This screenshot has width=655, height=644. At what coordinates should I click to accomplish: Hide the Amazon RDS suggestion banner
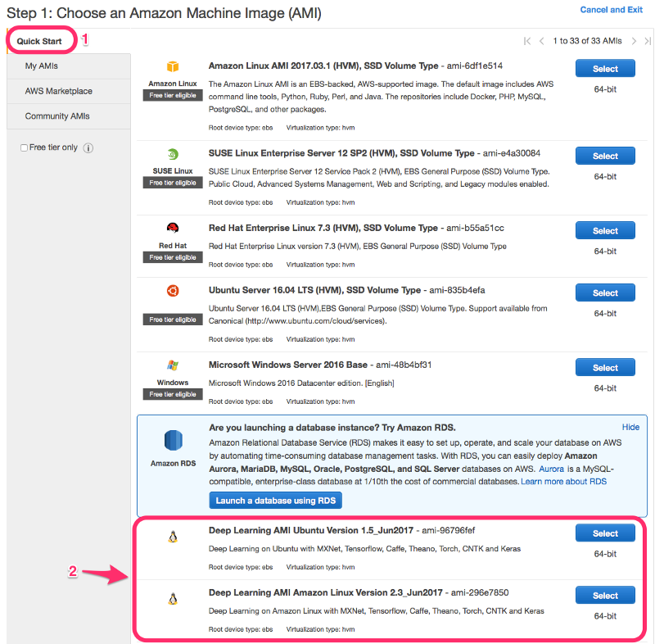coord(630,427)
